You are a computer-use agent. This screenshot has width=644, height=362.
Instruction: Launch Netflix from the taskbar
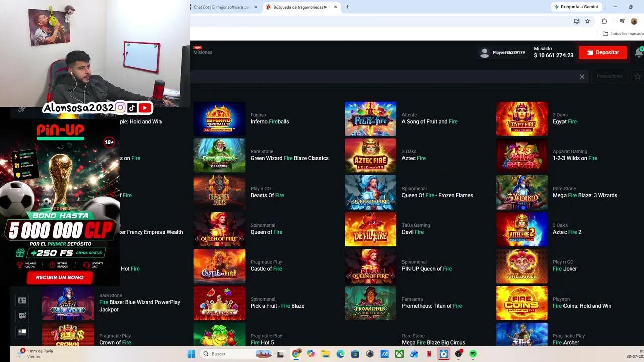coord(429,354)
